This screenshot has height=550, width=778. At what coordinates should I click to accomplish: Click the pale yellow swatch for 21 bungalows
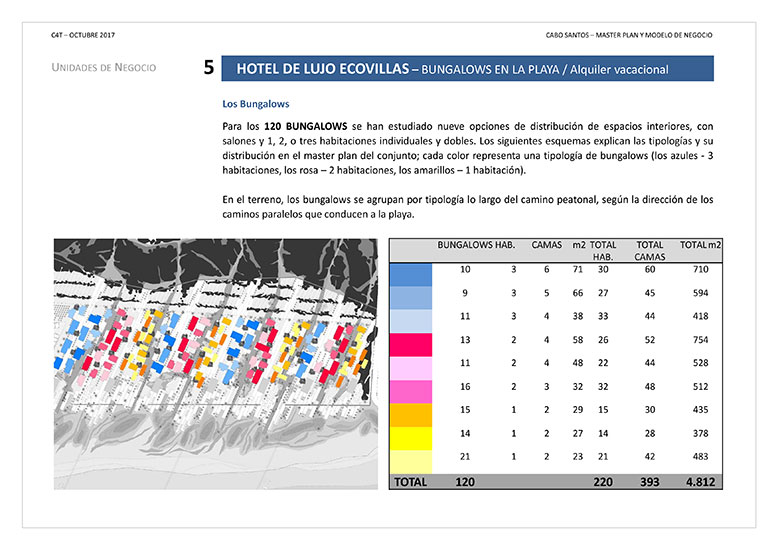[410, 461]
